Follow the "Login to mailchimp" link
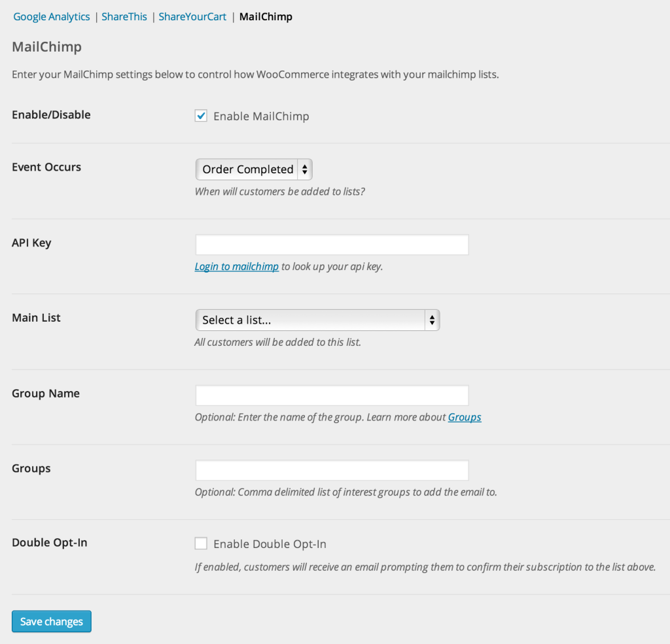This screenshot has height=644, width=670. pyautogui.click(x=237, y=267)
